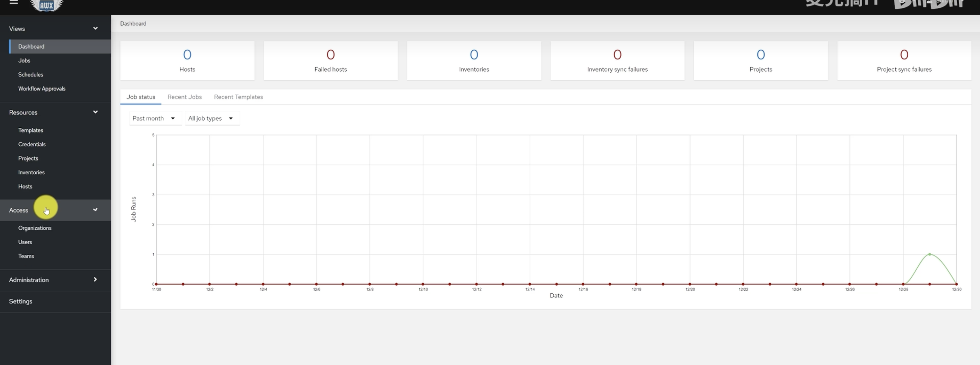
Task: Click the hamburger menu icon
Action: click(14, 2)
